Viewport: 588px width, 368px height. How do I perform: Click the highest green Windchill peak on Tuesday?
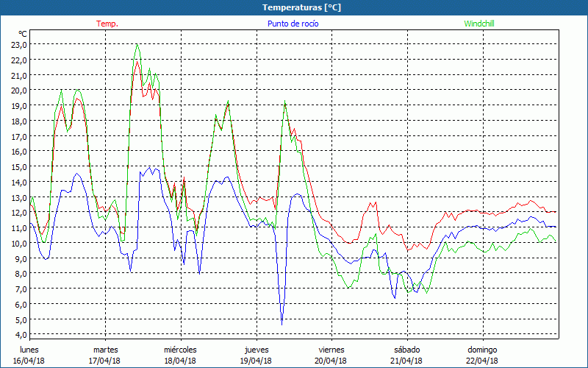pos(137,45)
